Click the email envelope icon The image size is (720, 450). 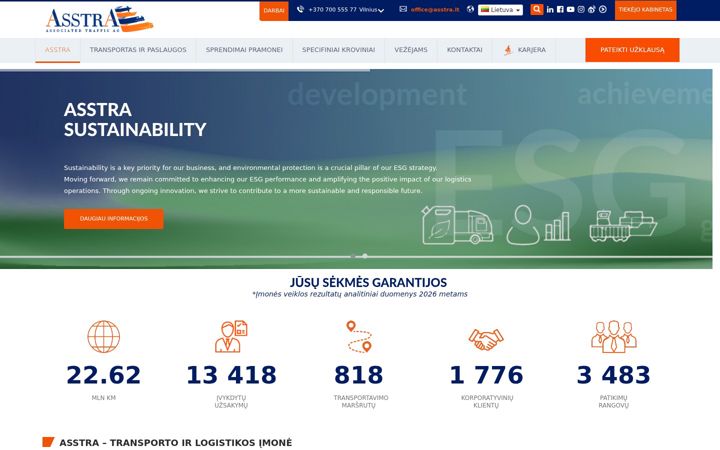pyautogui.click(x=403, y=9)
